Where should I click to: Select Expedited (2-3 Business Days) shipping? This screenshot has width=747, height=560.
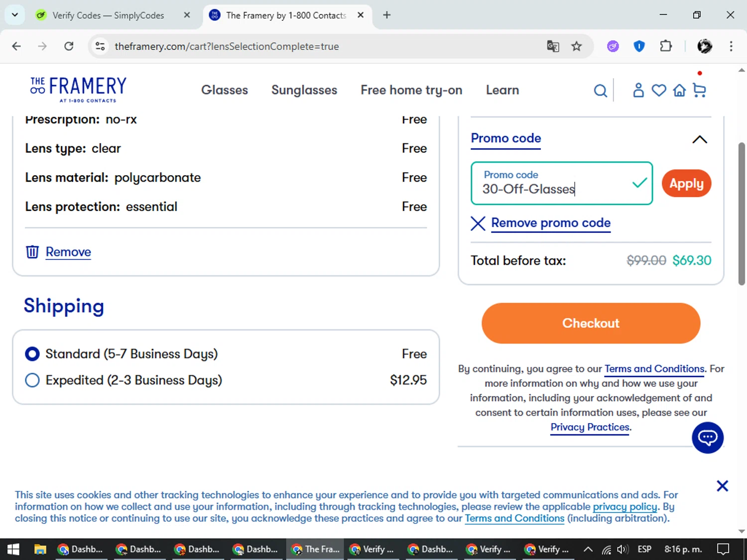pyautogui.click(x=32, y=380)
